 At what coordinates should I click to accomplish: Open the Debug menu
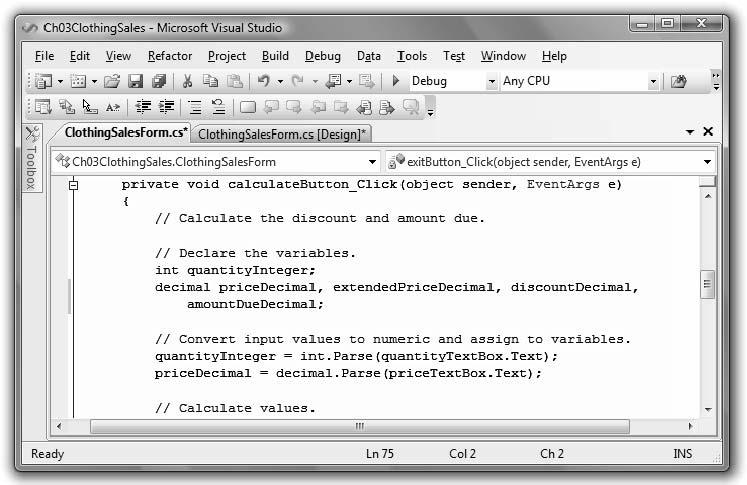(x=323, y=56)
